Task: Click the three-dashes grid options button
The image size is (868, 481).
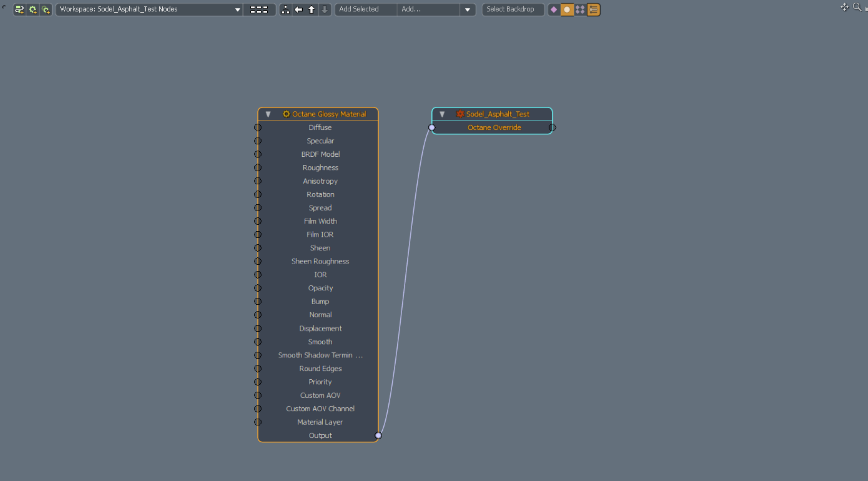Action: [x=259, y=9]
